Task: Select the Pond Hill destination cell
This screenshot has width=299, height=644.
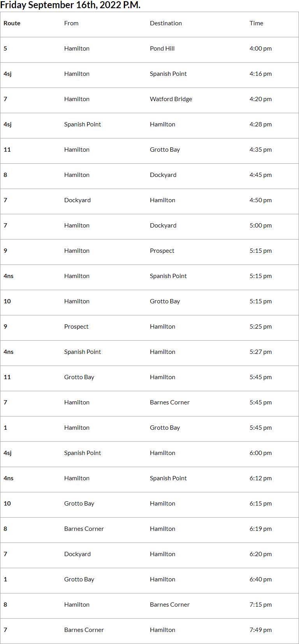Action: point(162,49)
